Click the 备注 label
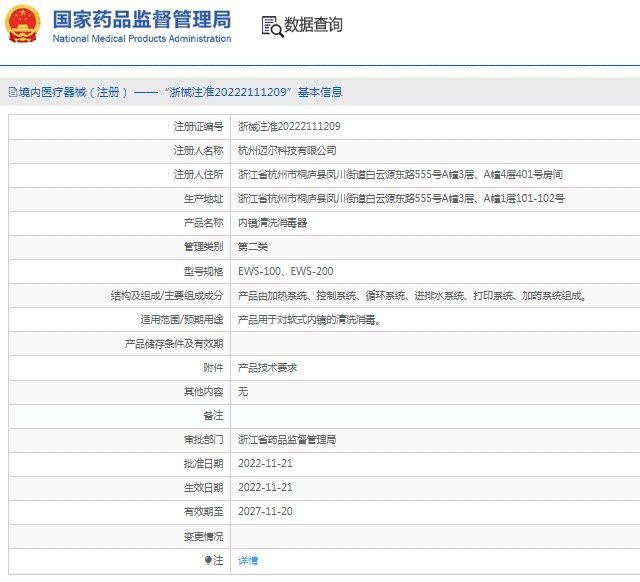 [x=213, y=415]
